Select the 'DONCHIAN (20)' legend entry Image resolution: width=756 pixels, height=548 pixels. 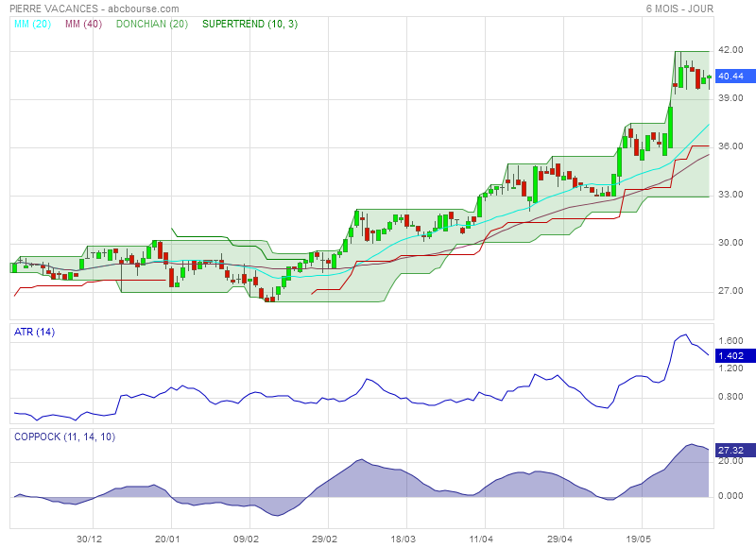click(152, 25)
